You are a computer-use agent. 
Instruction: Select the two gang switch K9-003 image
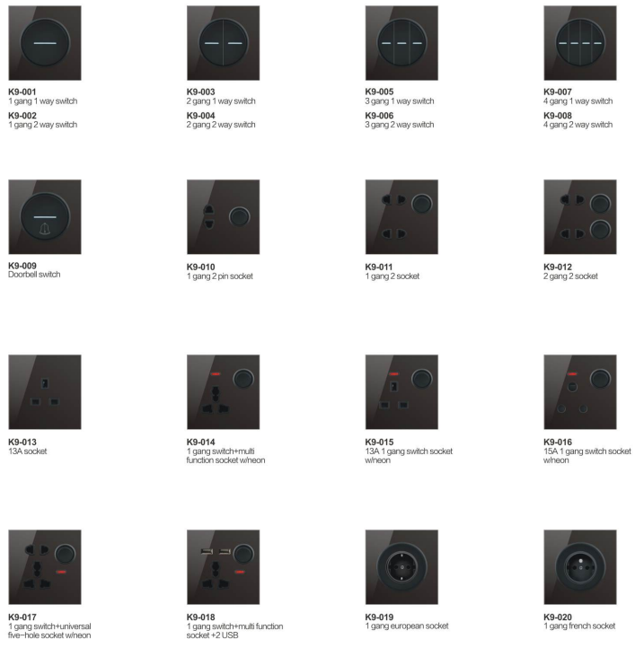tap(224, 43)
